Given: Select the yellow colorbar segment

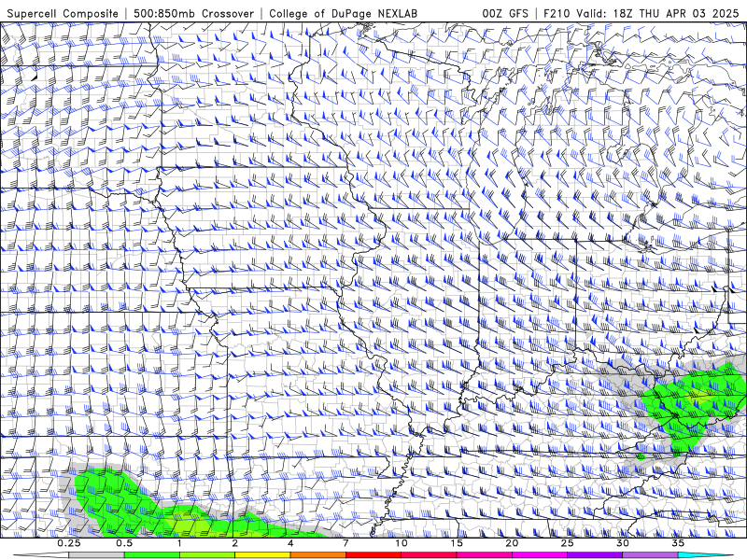Looking at the screenshot, I should tap(262, 555).
